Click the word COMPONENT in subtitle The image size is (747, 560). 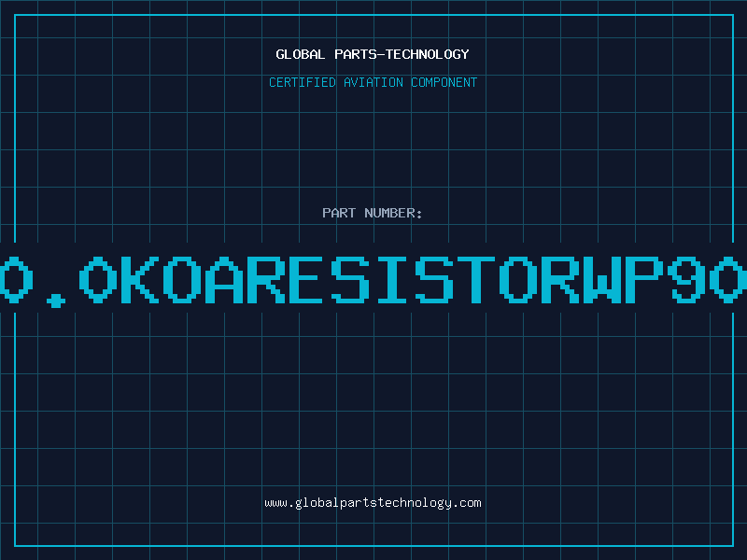pos(444,82)
